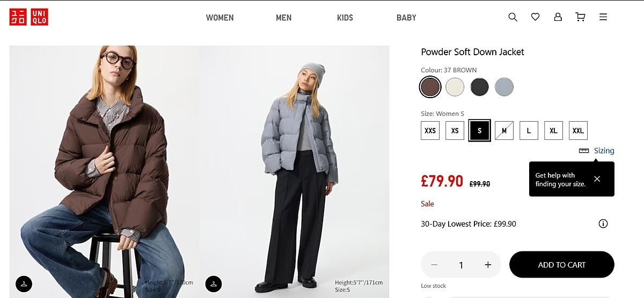Open the Sizing guide link
Screen dimensions: 644x298
(603, 151)
